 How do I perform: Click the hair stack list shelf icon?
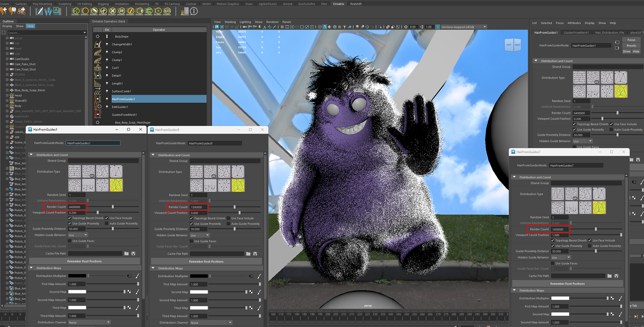(184, 11)
